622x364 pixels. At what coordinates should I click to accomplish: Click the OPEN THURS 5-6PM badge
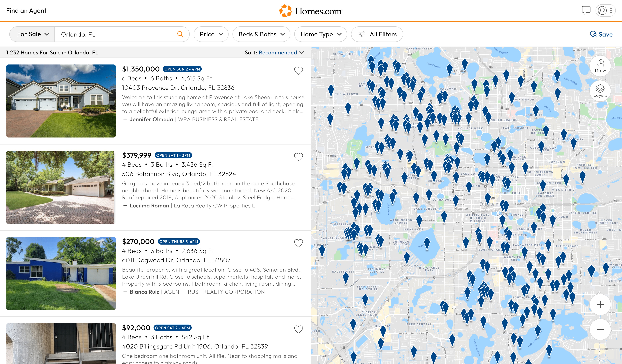[x=179, y=241]
